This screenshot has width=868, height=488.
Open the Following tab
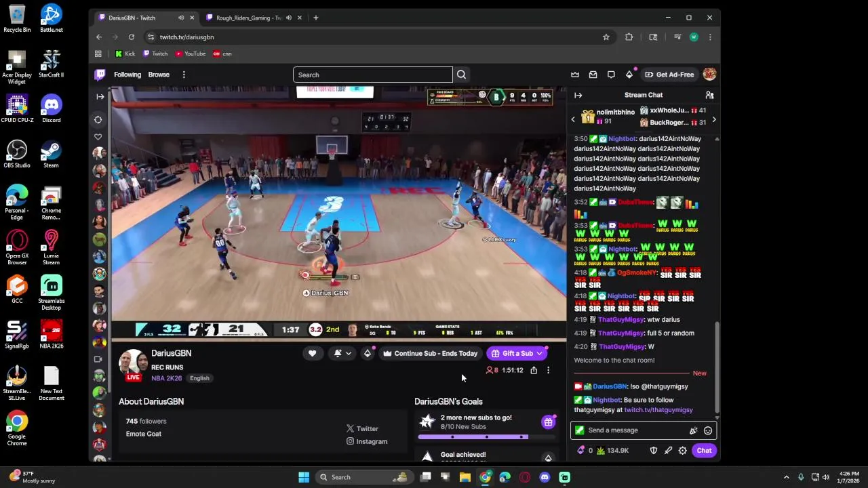point(127,75)
